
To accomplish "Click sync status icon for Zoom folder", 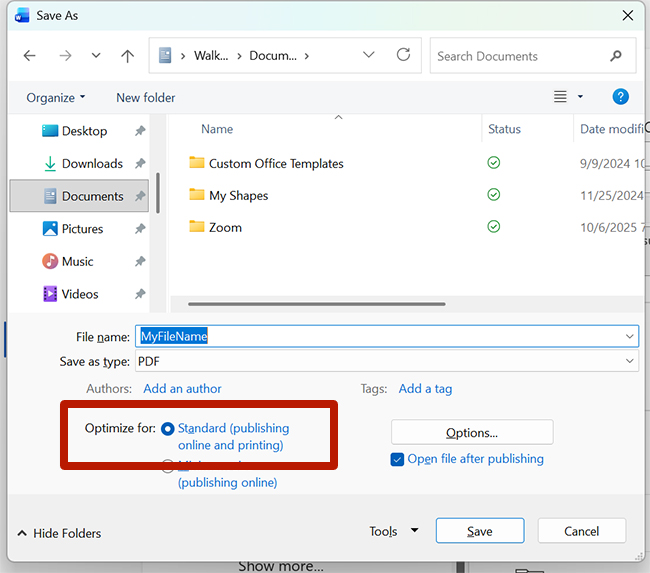I will click(x=493, y=226).
